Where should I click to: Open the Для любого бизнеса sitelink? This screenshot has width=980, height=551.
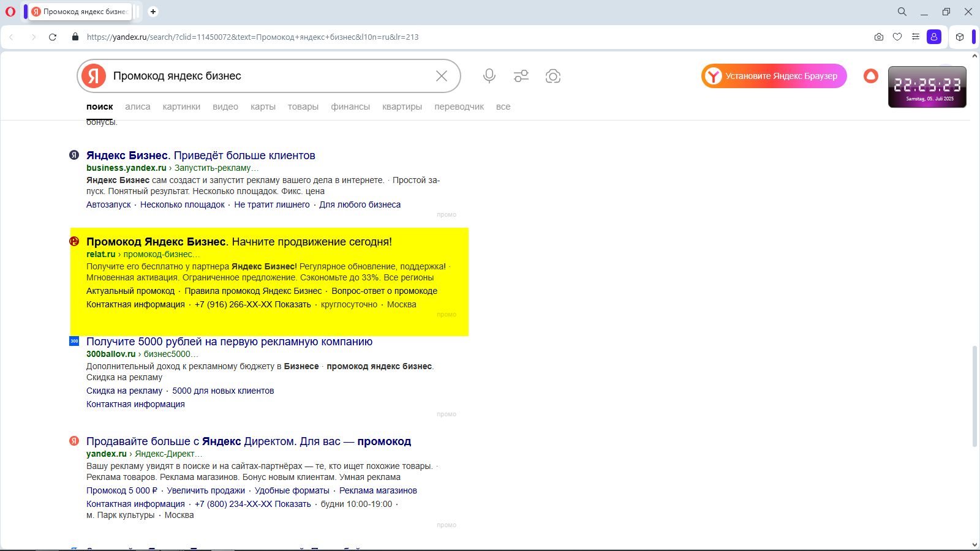point(360,204)
